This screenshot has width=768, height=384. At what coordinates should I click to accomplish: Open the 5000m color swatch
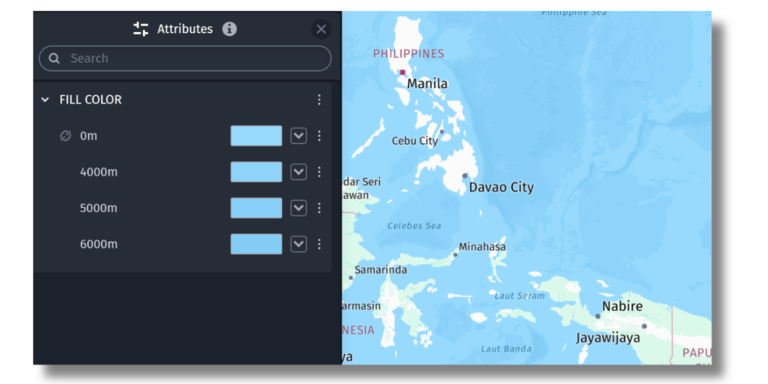pos(256,208)
